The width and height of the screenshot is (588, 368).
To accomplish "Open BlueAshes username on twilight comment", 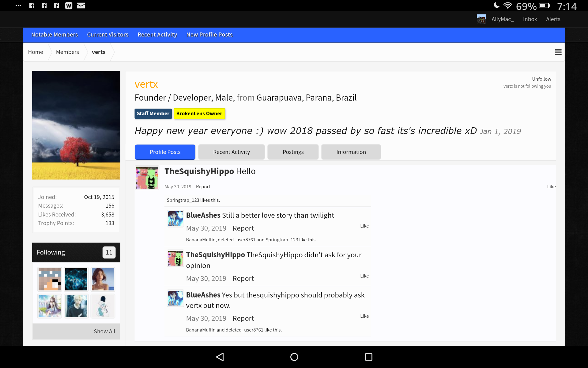I will (x=203, y=215).
